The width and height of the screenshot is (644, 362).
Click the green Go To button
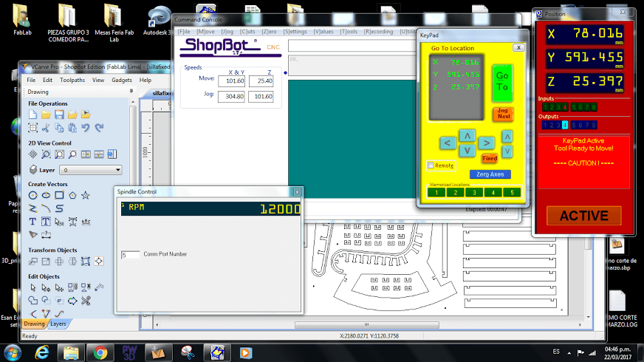(x=502, y=83)
